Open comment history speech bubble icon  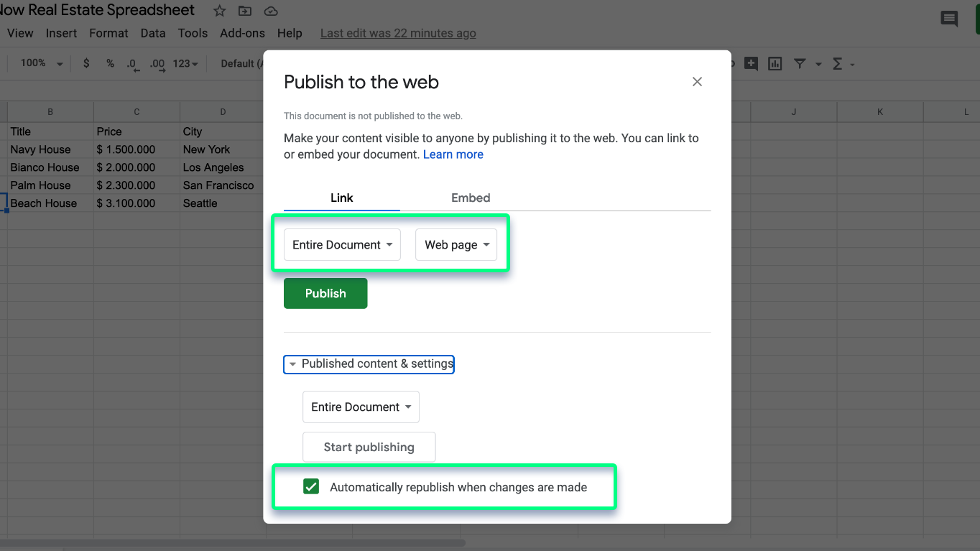pos(949,19)
